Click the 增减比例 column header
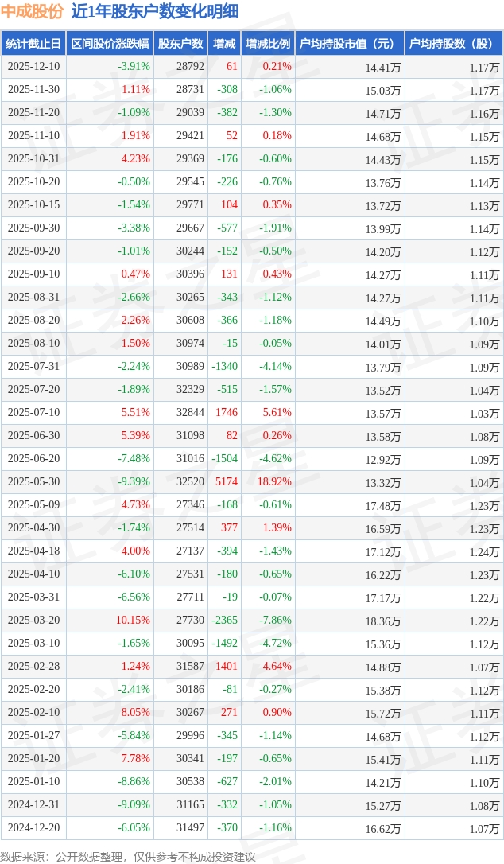This screenshot has width=504, height=864. [268, 44]
